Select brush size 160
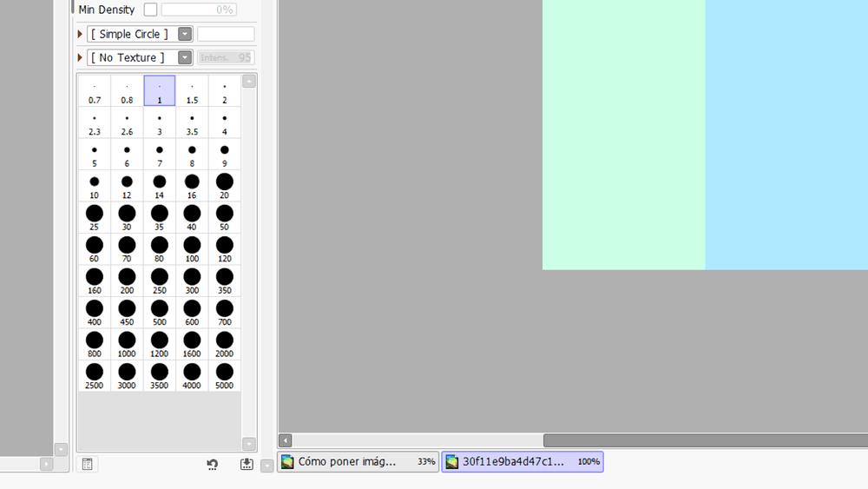Image resolution: width=868 pixels, height=489 pixels. click(x=95, y=281)
